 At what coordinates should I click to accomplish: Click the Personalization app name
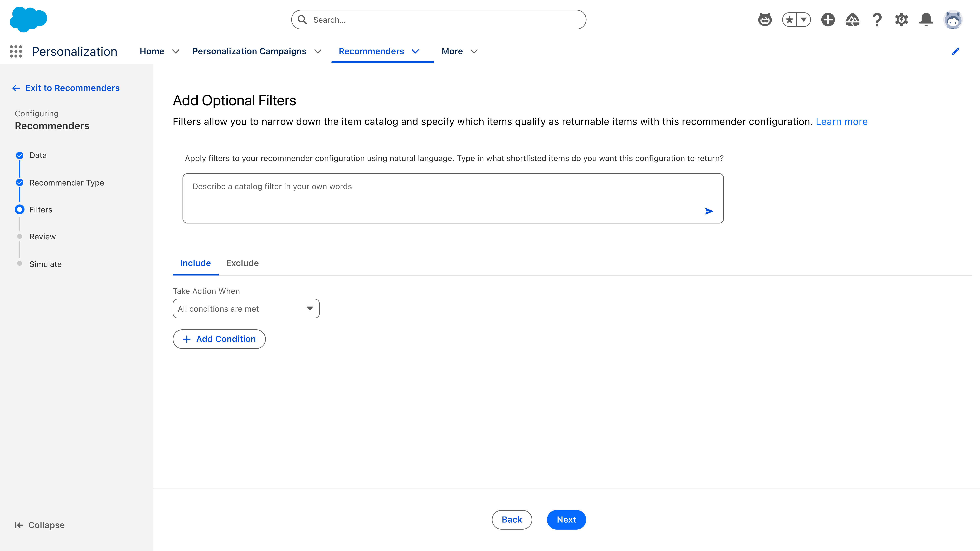click(75, 51)
